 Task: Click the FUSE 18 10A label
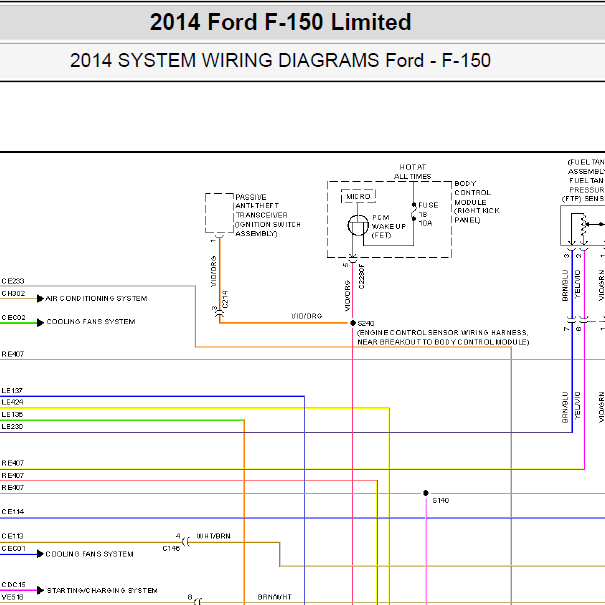428,214
